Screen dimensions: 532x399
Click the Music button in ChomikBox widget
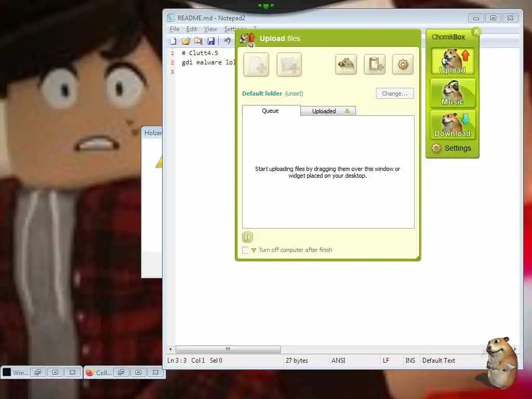pyautogui.click(x=453, y=93)
